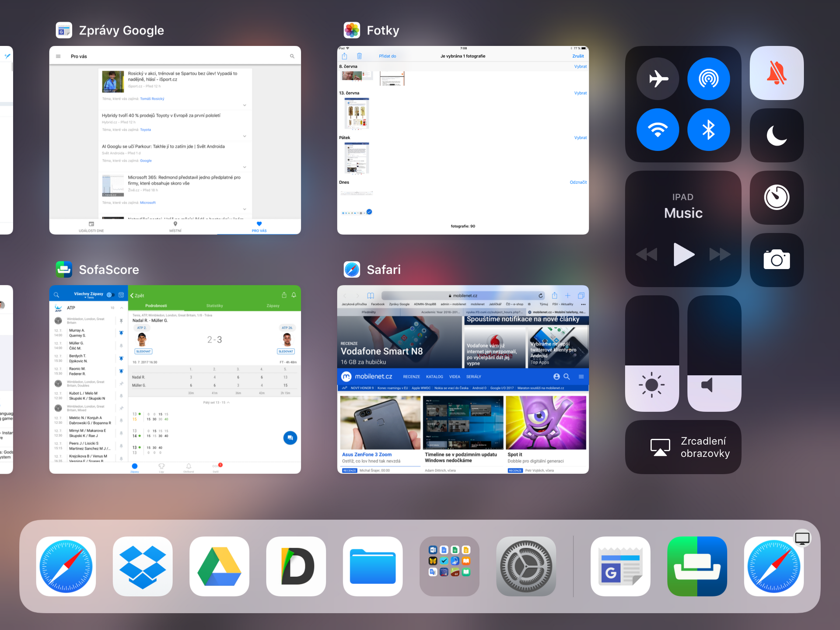Viewport: 840px width, 630px height.
Task: Open Settings from the dock
Action: click(526, 566)
